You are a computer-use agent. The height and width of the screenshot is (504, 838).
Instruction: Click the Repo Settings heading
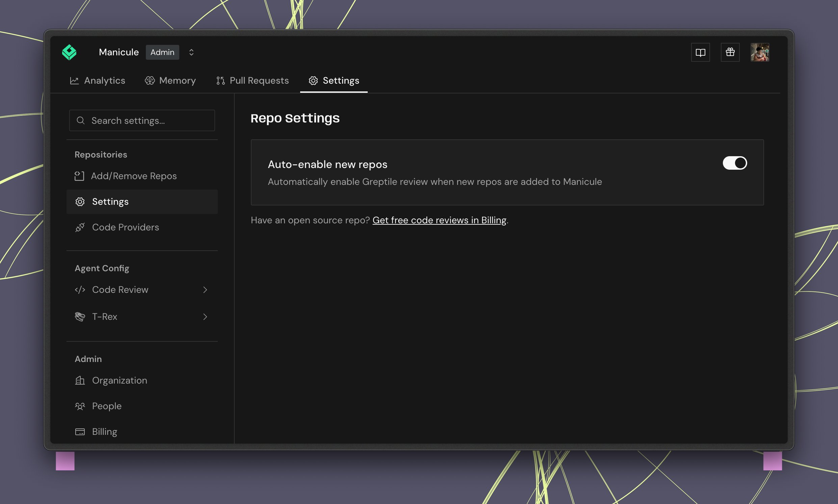(295, 118)
